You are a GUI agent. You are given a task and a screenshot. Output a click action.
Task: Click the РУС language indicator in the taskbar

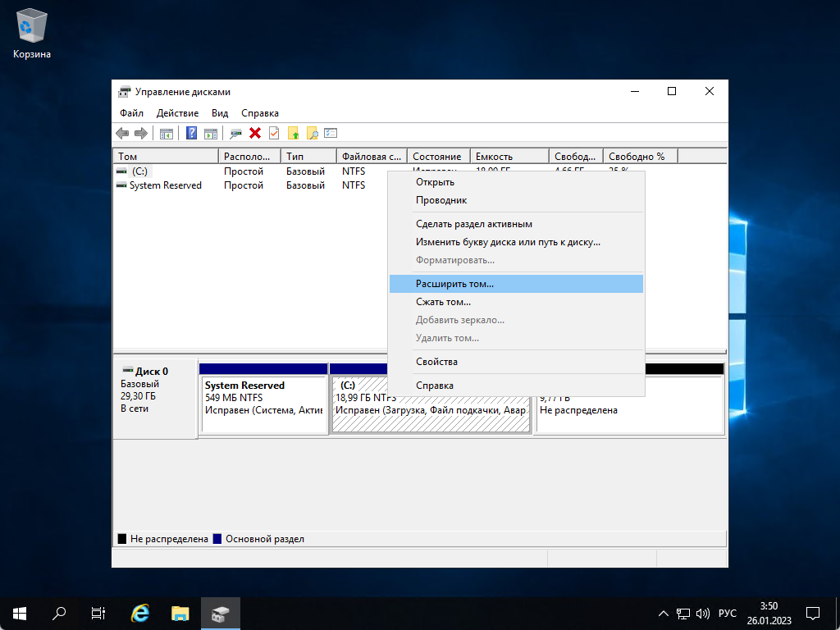727,613
